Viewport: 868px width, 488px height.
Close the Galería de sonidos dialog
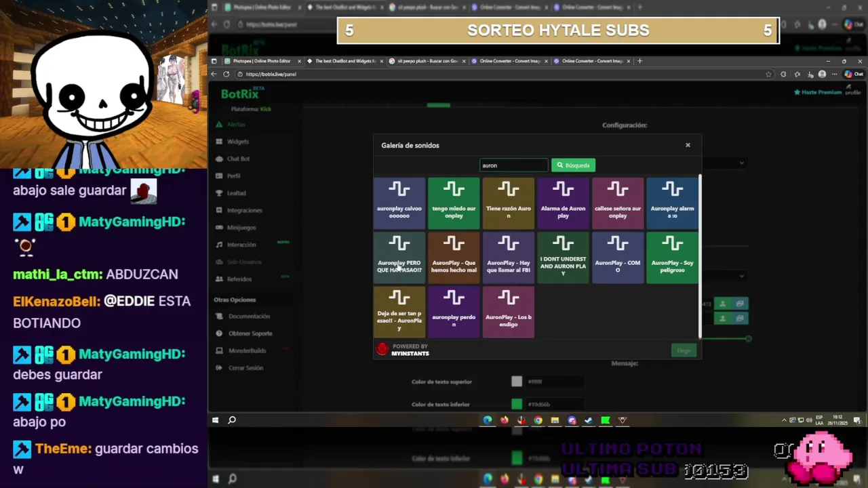[x=688, y=145]
